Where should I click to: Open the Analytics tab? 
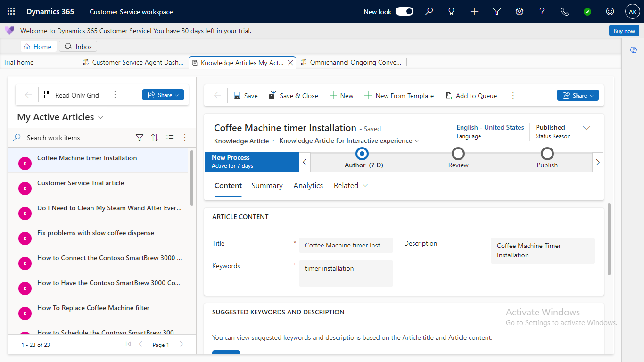click(308, 186)
